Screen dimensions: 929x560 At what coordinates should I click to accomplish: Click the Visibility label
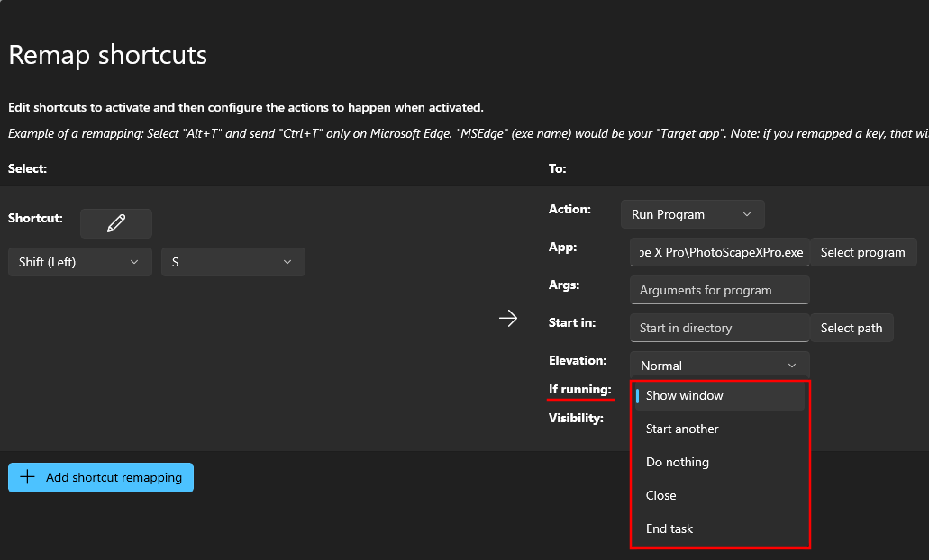pos(576,418)
